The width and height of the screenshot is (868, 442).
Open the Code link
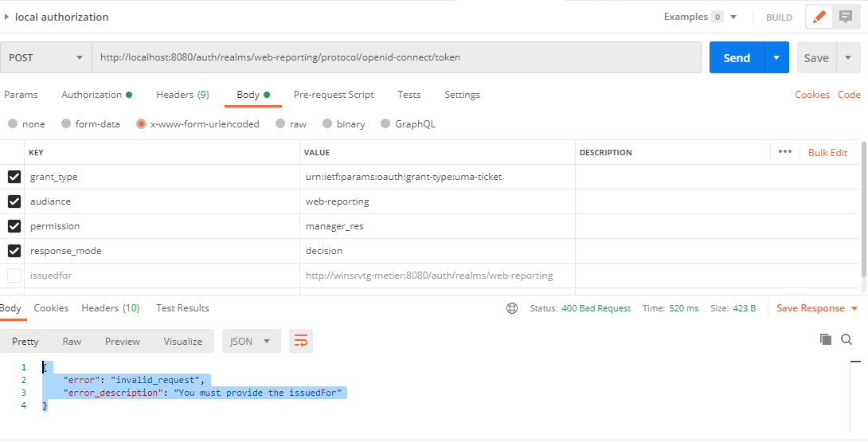(x=849, y=95)
